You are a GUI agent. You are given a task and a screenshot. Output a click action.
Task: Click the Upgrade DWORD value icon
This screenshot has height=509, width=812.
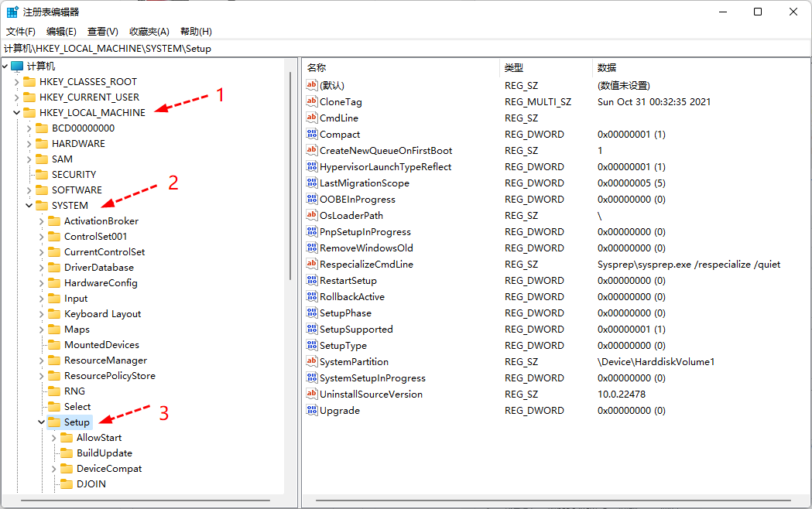312,410
